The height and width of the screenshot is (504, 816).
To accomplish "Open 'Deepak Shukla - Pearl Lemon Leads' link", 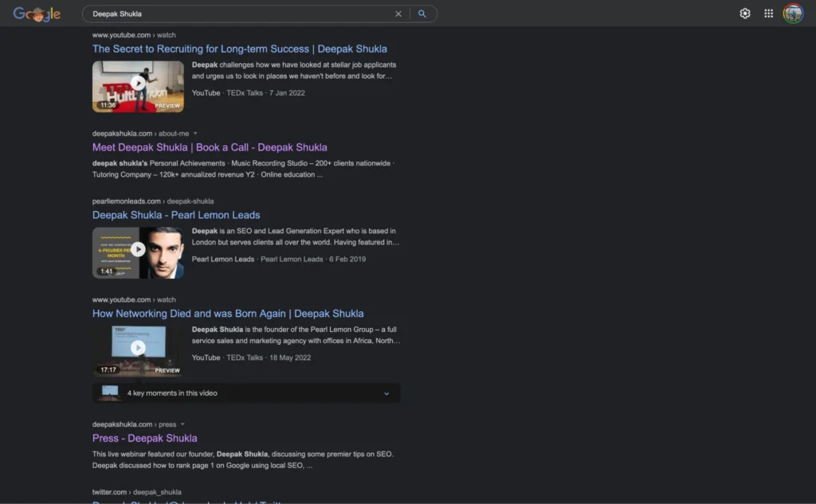I will point(176,215).
